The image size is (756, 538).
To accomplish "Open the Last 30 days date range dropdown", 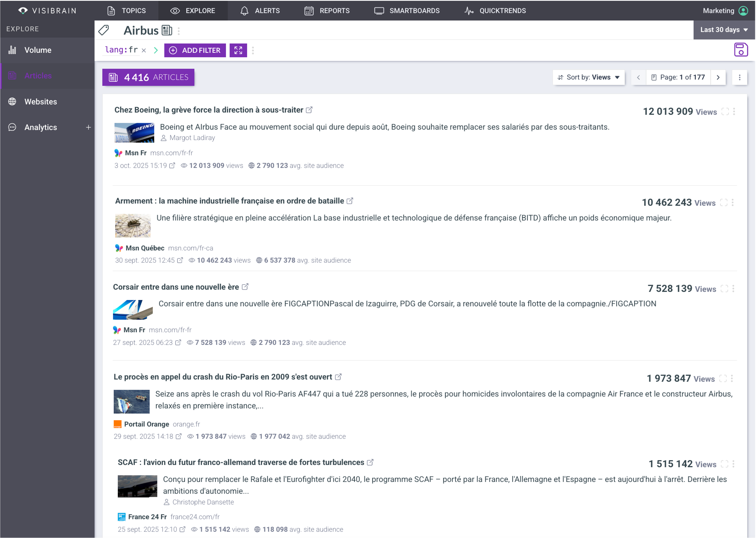I will 724,30.
